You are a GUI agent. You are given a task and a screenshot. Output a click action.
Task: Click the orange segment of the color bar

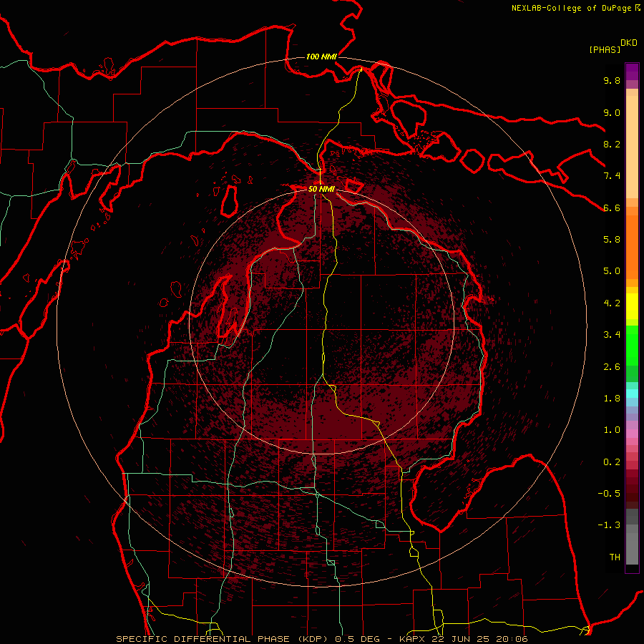pyautogui.click(x=632, y=247)
